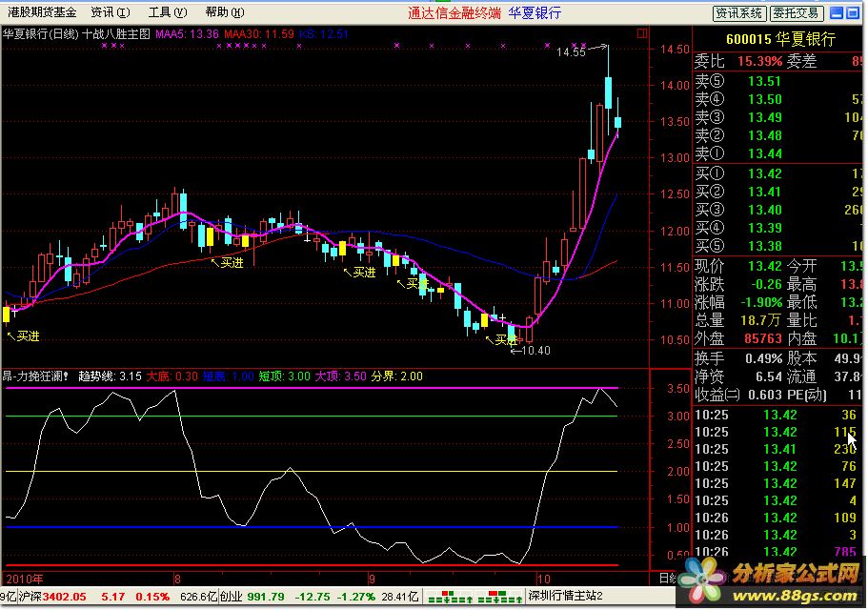This screenshot has height=610, width=868.
Task: Click the 力挽狂澜 sub-indicator name
Action: [35, 376]
